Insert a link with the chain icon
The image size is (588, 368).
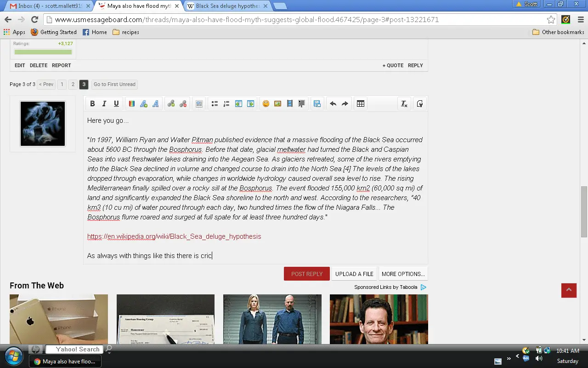[171, 104]
